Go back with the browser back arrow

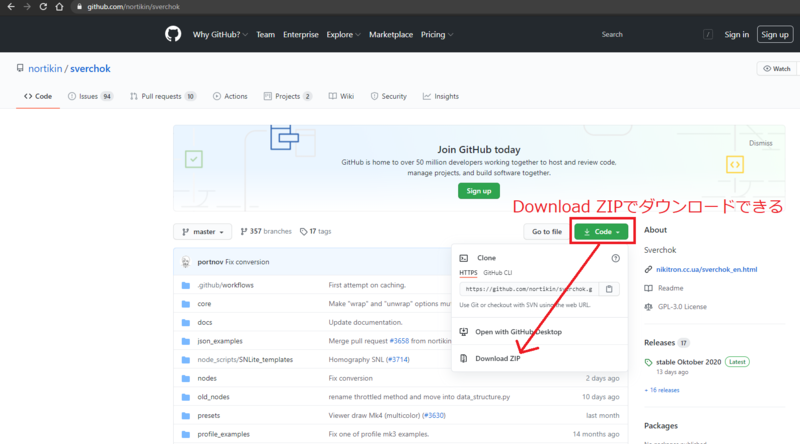tap(11, 7)
